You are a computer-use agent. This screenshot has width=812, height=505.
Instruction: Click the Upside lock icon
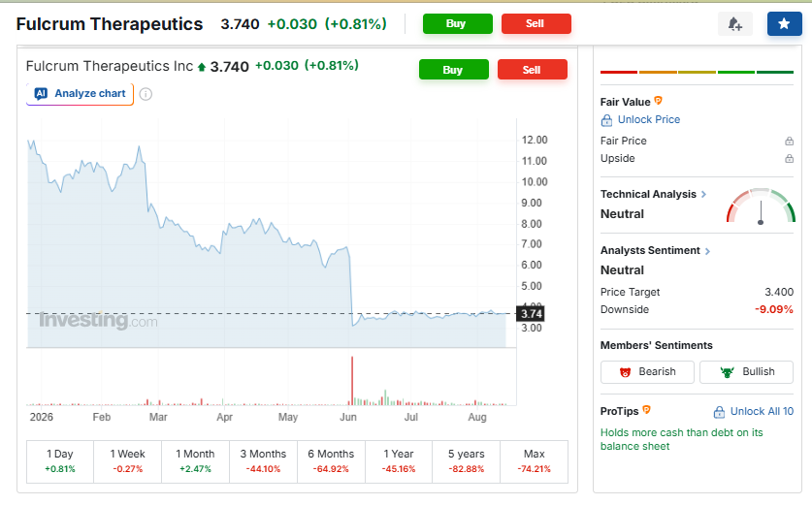[x=789, y=158]
